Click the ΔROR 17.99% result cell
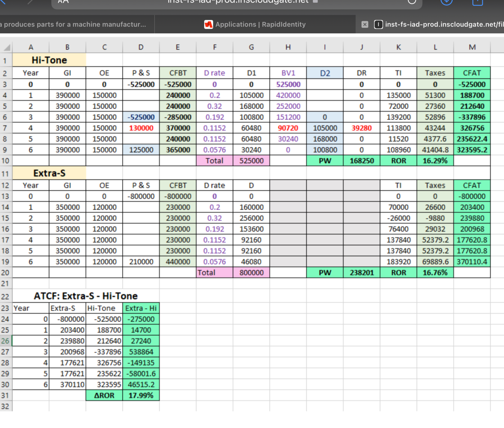The image size is (504, 428). click(141, 395)
